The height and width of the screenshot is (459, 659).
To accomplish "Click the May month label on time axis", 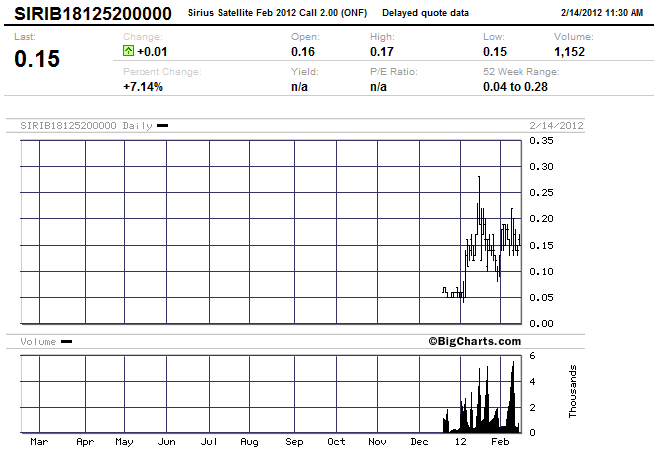I will point(124,442).
